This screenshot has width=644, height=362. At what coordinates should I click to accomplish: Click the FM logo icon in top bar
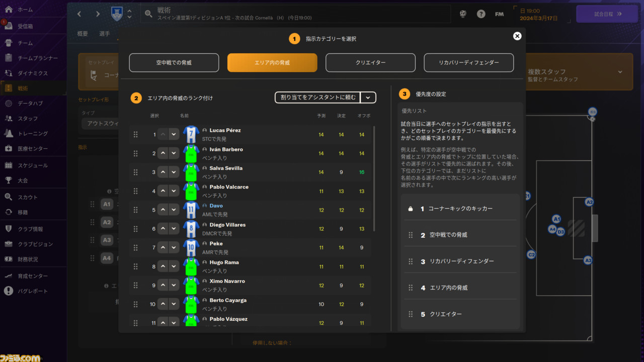tap(499, 14)
